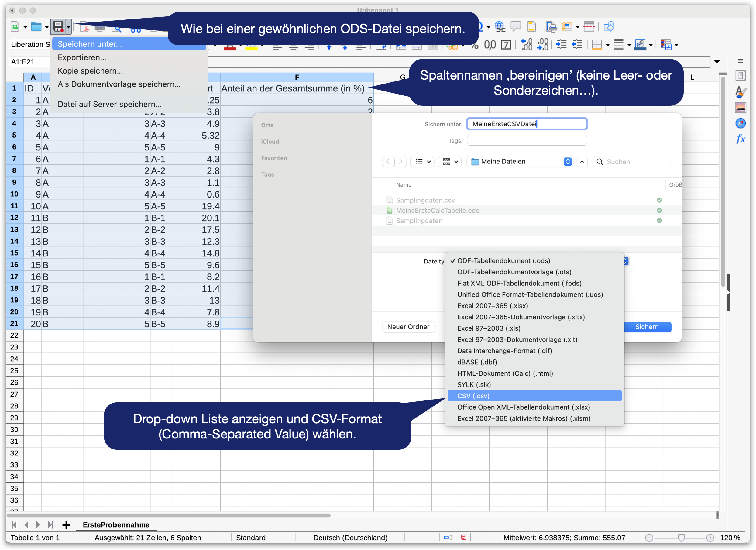Image resolution: width=756 pixels, height=550 pixels.
Task: Open the Navigator compass sidebar icon
Action: 740,123
